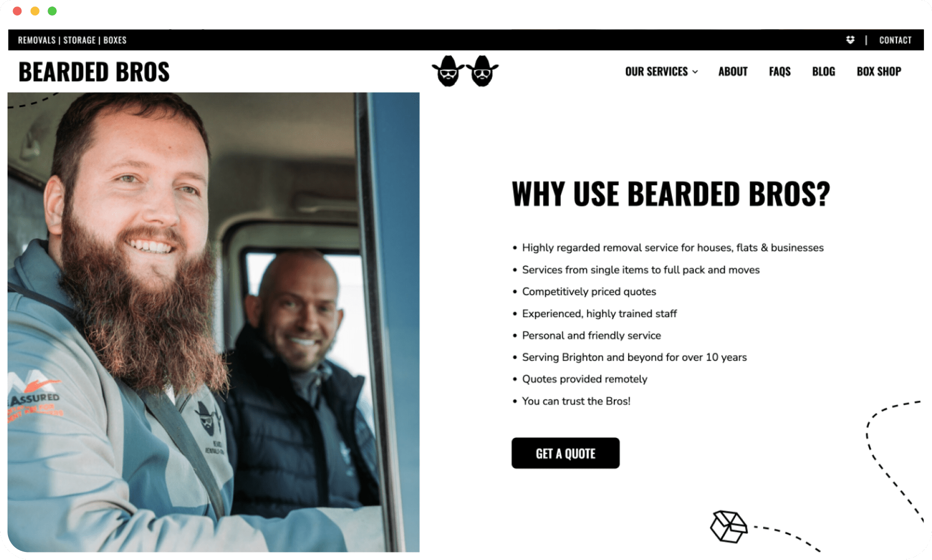Click the yellow minimize window dot
This screenshot has width=932, height=560.
pos(35,11)
